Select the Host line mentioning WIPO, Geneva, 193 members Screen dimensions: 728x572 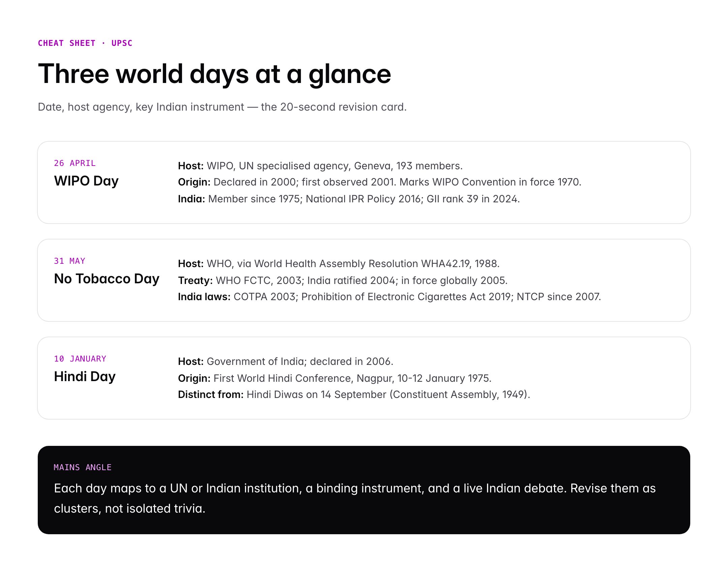point(320,166)
